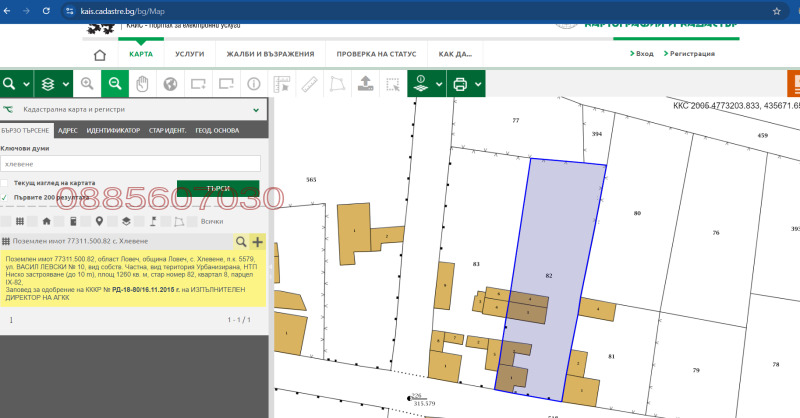Open the search tool dropdown in toolbar
Image resolution: width=800 pixels, height=418 pixels.
[25, 84]
